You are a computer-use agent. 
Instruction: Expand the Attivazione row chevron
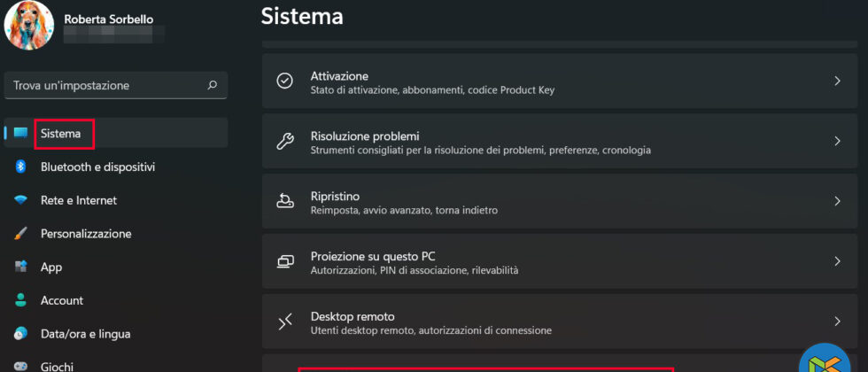coord(837,81)
